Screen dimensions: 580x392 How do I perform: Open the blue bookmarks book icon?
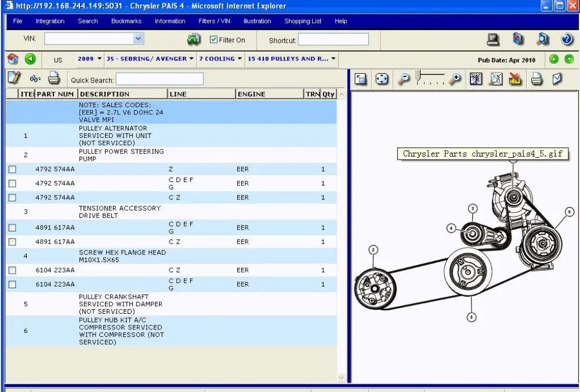pos(518,39)
